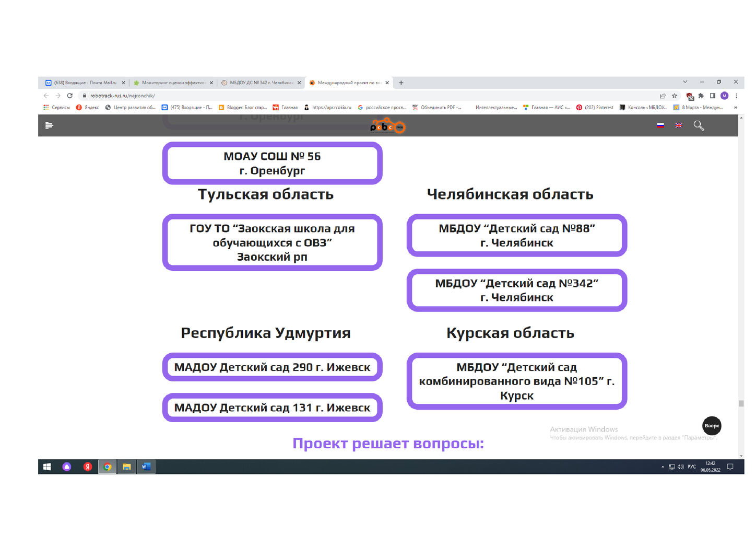This screenshot has width=756, height=535.
Task: Click the page vertical scrollbar thumb
Action: click(741, 403)
